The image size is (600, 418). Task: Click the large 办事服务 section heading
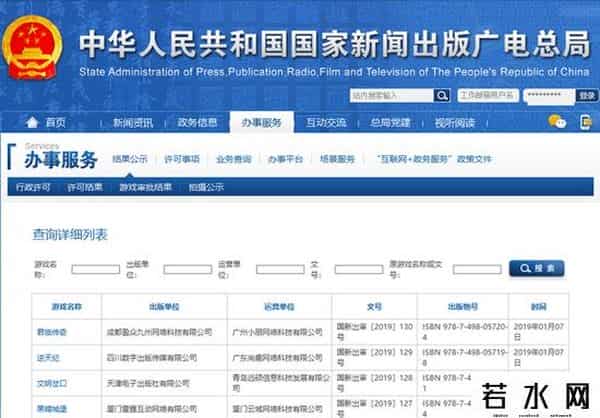pyautogui.click(x=61, y=160)
